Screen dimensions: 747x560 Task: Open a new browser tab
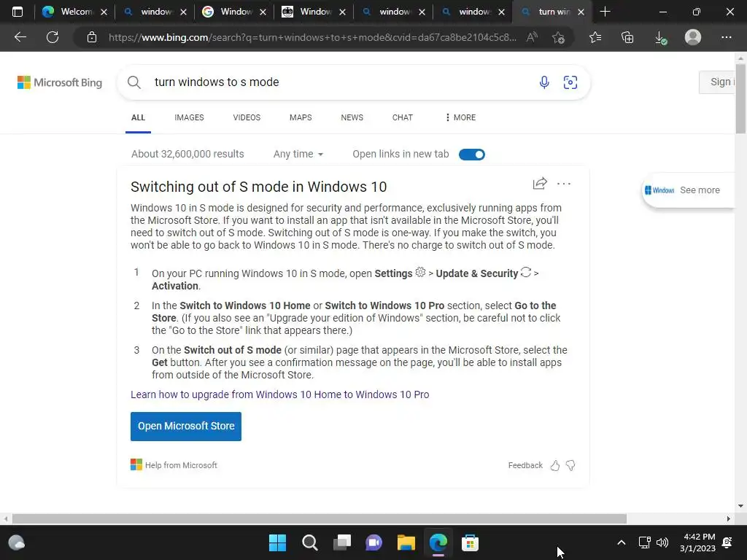tap(605, 12)
